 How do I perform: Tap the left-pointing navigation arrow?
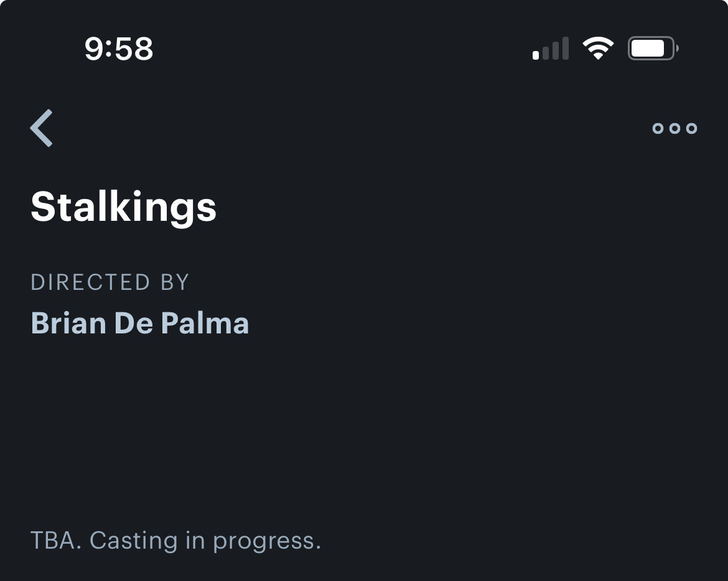(42, 128)
